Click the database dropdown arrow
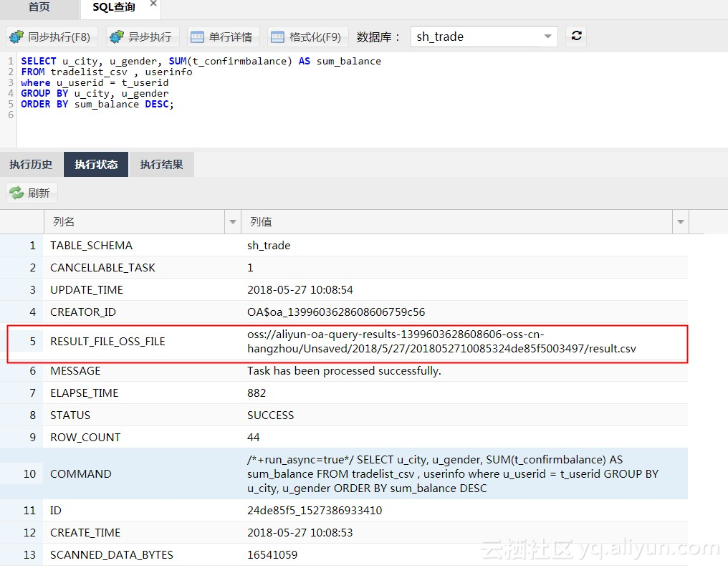Image resolution: width=728 pixels, height=568 pixels. click(548, 37)
